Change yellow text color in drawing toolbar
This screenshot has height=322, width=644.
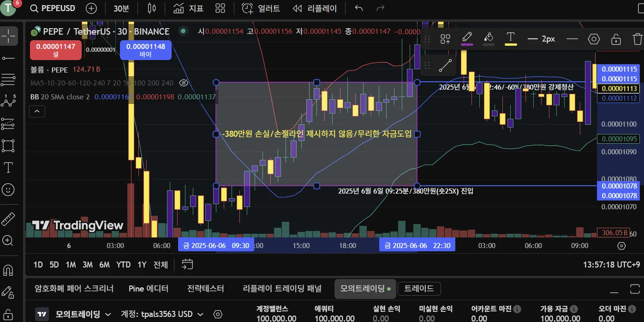511,39
